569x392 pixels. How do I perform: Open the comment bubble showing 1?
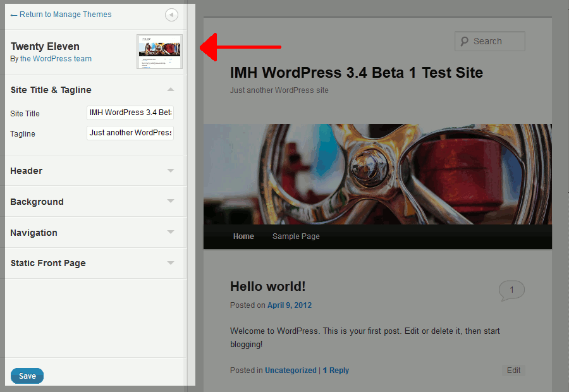[x=511, y=291]
